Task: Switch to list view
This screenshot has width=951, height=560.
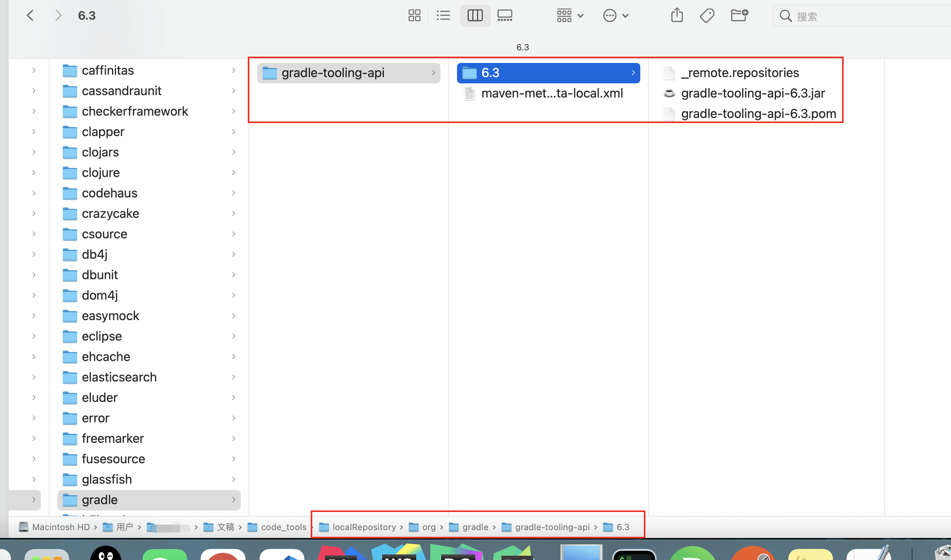Action: pyautogui.click(x=443, y=16)
